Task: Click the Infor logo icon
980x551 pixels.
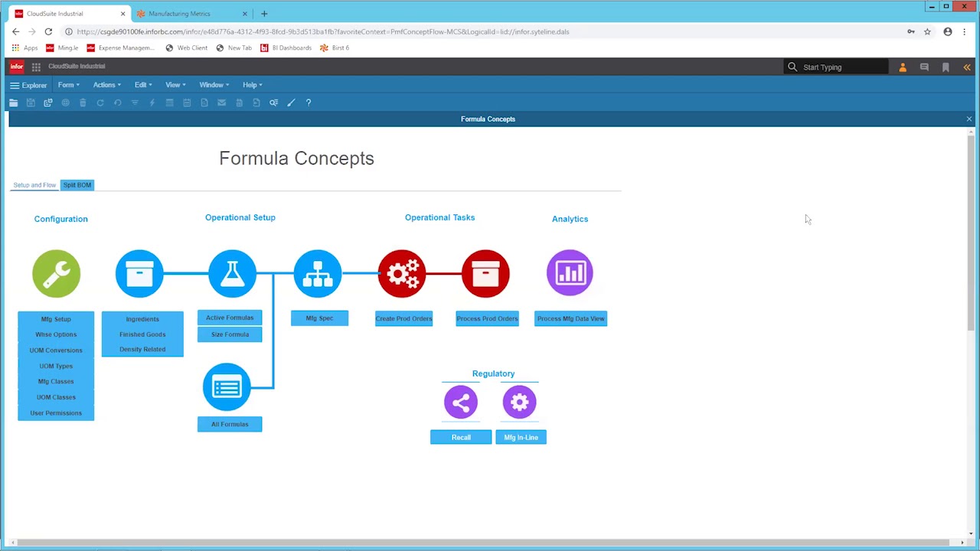Action: pos(17,67)
